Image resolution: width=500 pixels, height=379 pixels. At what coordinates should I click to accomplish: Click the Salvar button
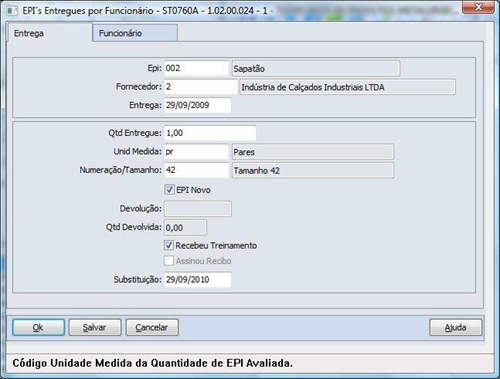[95, 327]
